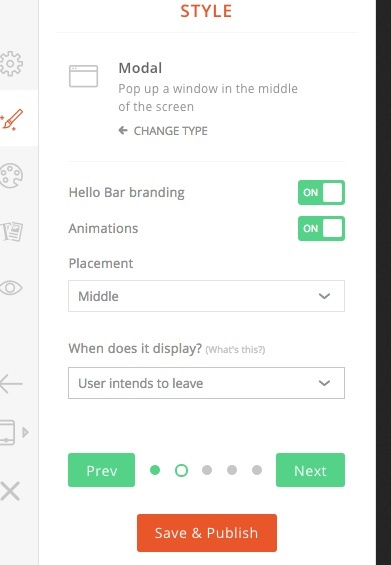Click the mobile device preview icon
This screenshot has height=565, width=391.
[x=8, y=432]
